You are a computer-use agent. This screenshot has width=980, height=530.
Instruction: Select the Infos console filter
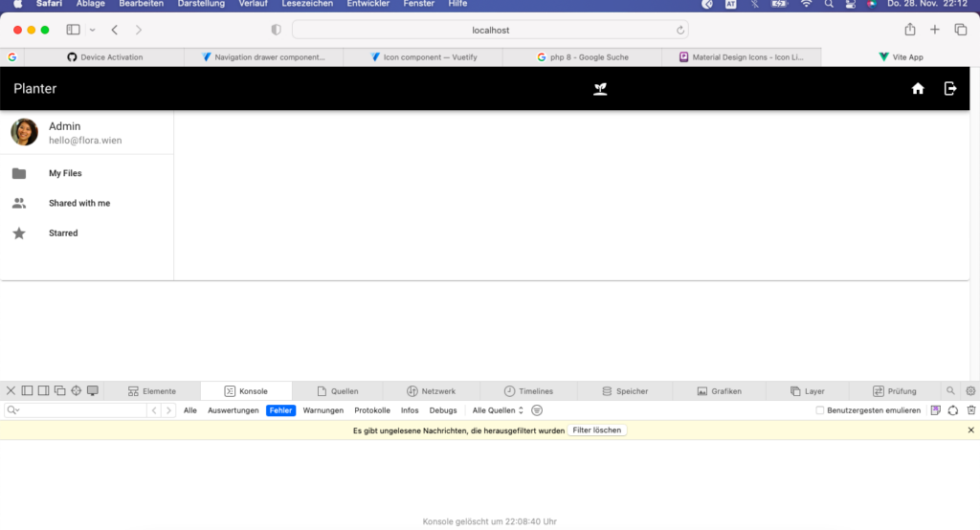tap(410, 410)
